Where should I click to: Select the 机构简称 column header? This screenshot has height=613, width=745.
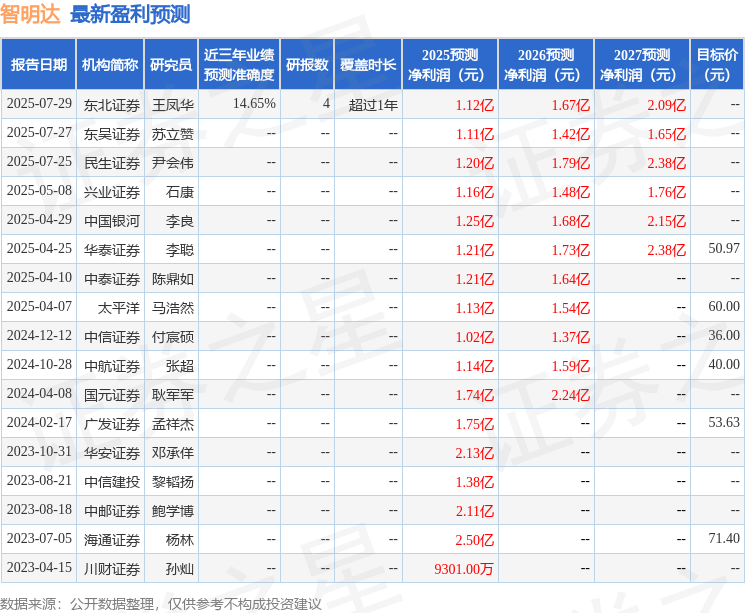pyautogui.click(x=110, y=65)
